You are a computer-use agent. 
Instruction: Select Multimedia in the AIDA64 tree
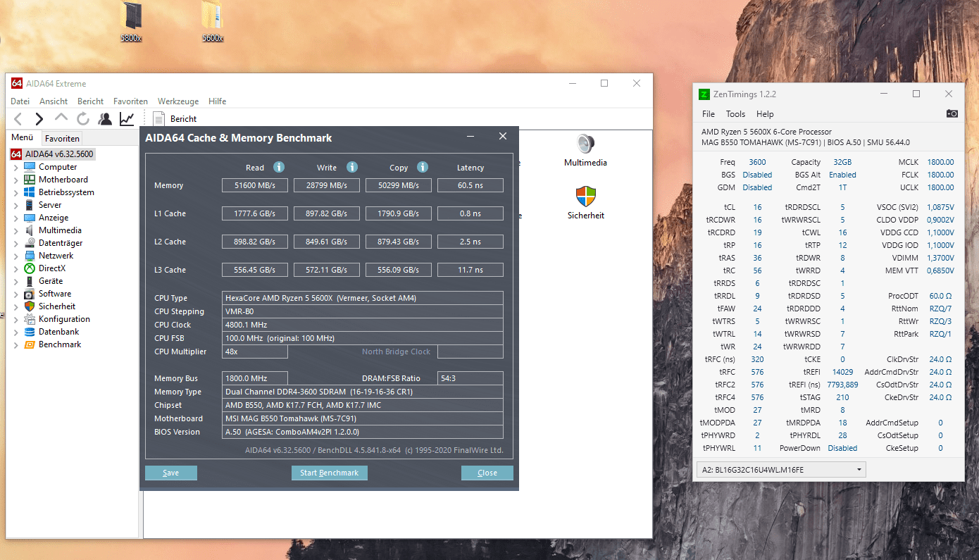click(60, 230)
